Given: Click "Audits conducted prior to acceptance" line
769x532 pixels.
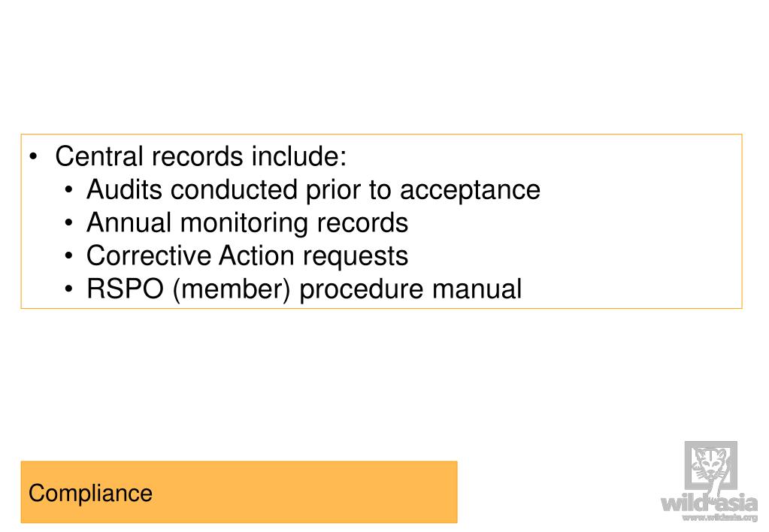Looking at the screenshot, I should pos(313,190).
